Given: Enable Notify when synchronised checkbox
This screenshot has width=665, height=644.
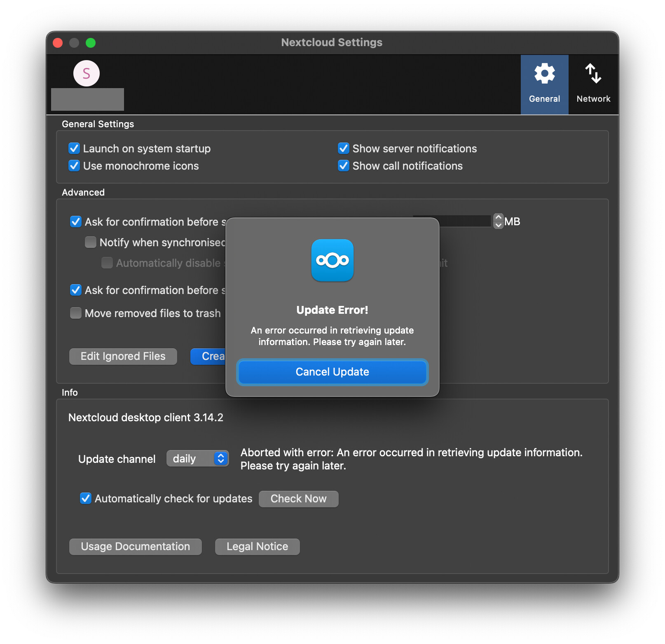Looking at the screenshot, I should (91, 243).
